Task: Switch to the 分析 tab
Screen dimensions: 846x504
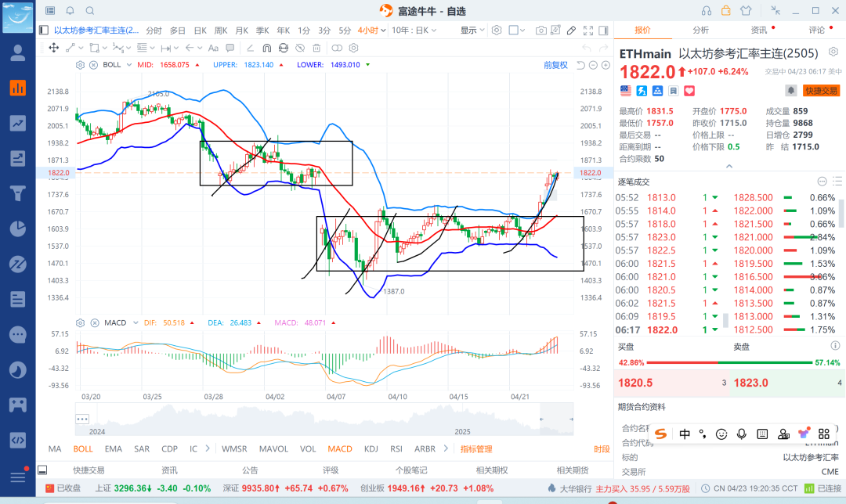Action: click(x=700, y=31)
